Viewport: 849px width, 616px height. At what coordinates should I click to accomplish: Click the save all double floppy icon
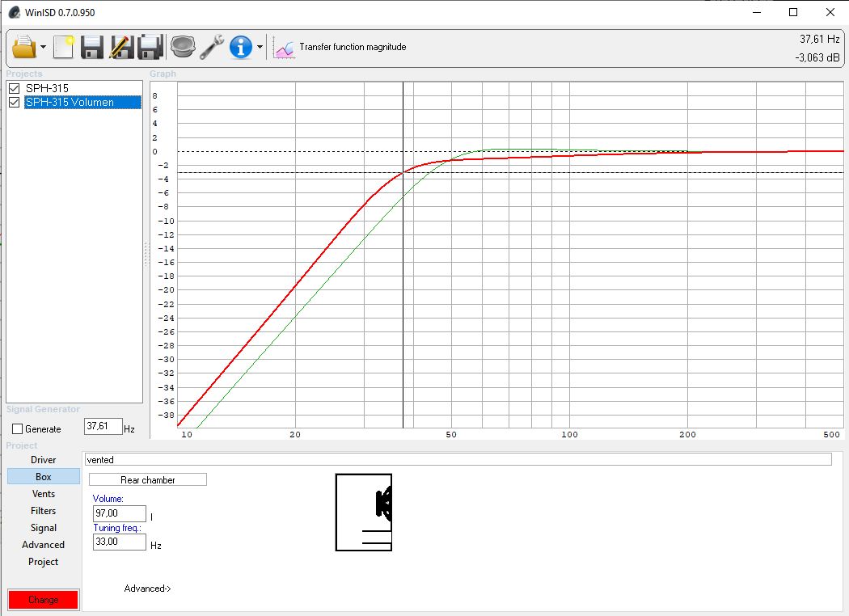pos(150,47)
